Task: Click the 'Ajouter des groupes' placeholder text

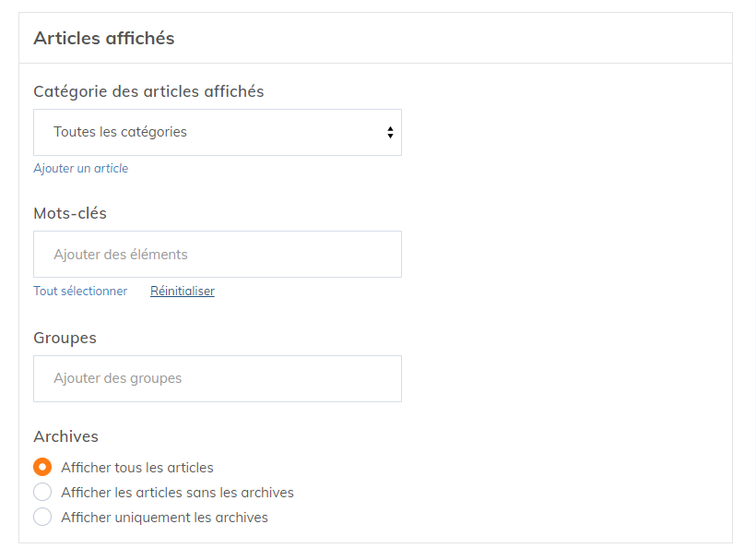Action: coord(118,378)
